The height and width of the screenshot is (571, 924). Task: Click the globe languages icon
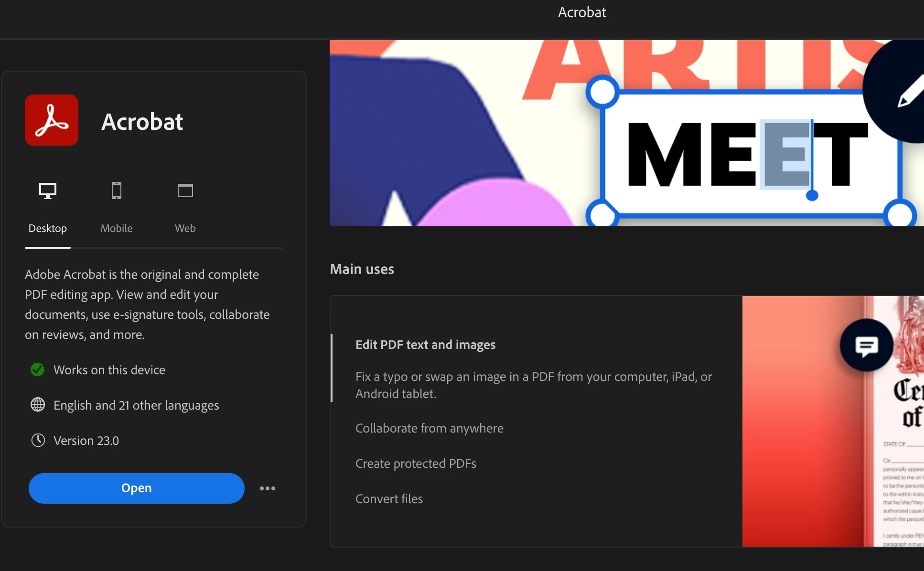click(x=38, y=405)
